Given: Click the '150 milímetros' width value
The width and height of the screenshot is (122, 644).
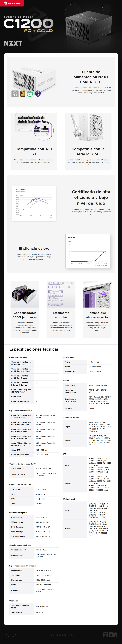Looking at the screenshot, I should (95, 362).
